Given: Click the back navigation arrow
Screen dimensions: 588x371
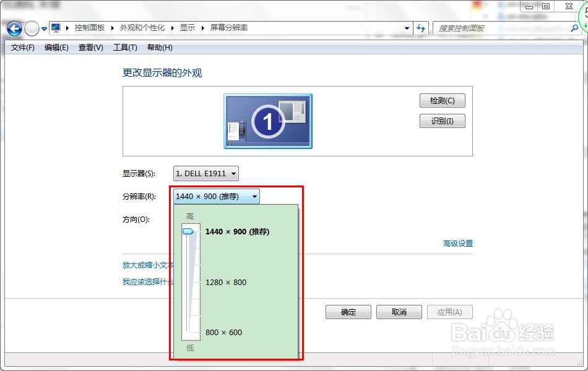Looking at the screenshot, I should (x=13, y=28).
